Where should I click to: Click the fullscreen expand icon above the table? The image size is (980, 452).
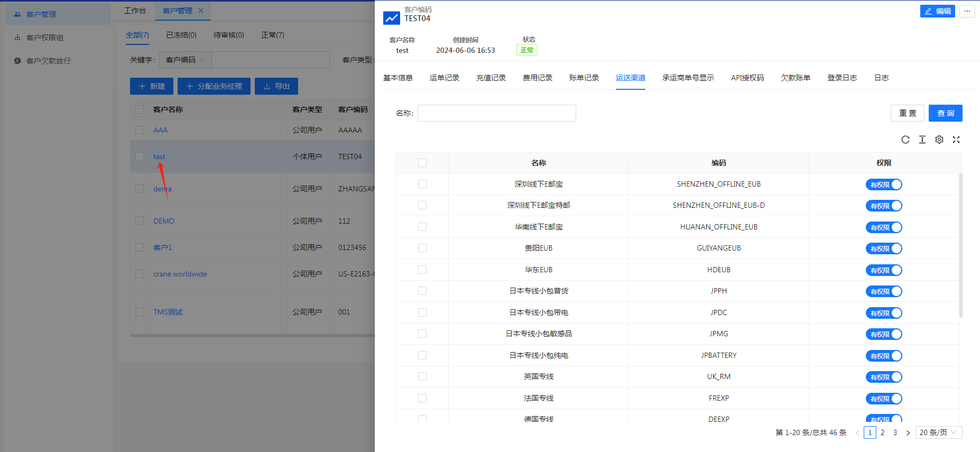[x=956, y=140]
